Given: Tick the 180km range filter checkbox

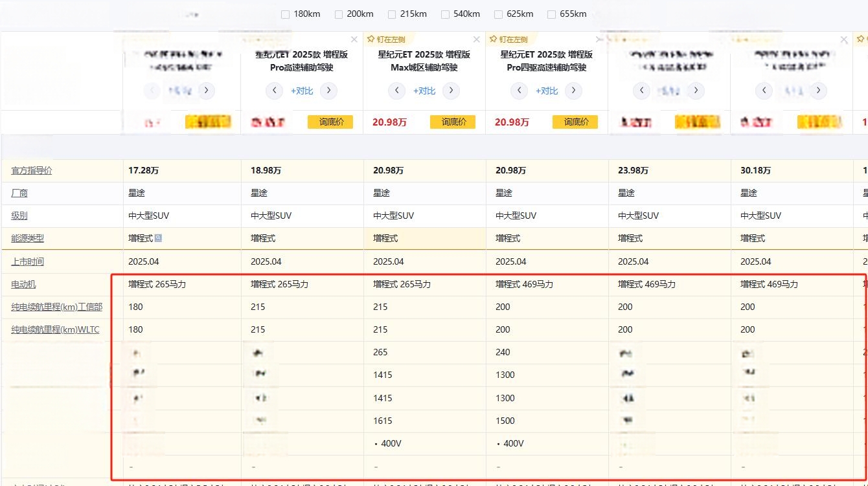Looking at the screenshot, I should [x=286, y=14].
